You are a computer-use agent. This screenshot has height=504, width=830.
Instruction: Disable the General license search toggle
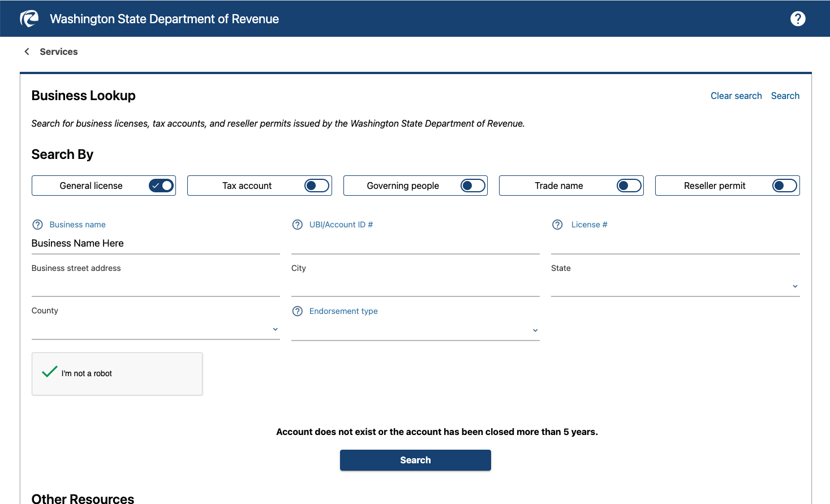(161, 185)
